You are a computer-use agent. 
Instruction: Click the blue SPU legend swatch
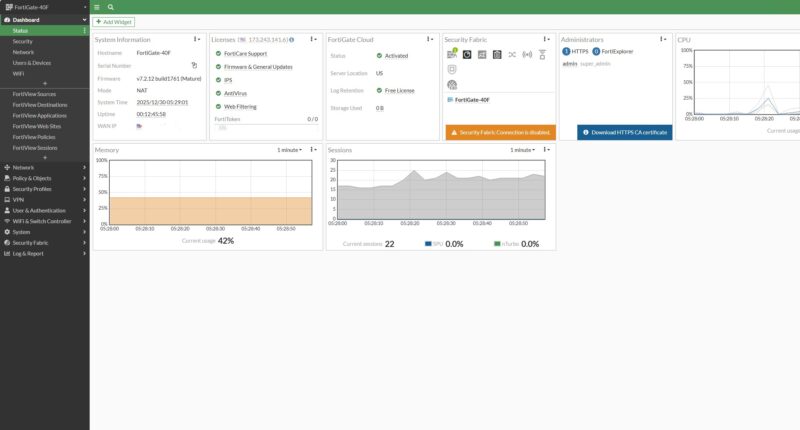pyautogui.click(x=428, y=244)
